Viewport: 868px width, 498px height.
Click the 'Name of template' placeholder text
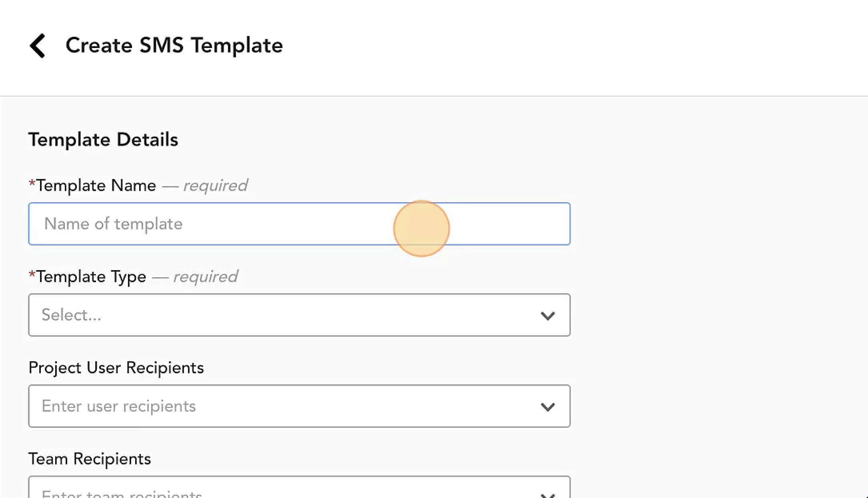[113, 224]
